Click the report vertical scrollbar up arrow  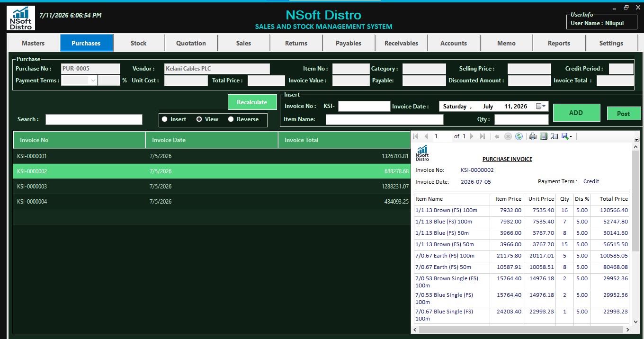(x=636, y=148)
